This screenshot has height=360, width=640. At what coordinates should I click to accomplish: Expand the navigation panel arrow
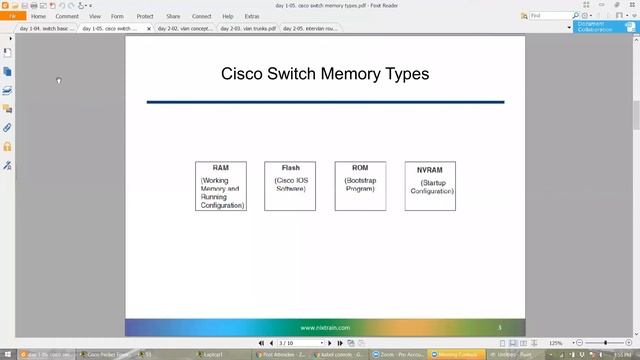point(10,38)
